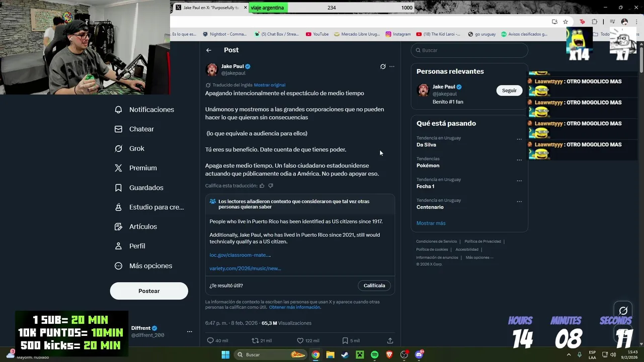This screenshot has width=644, height=362.
Task: Open Spotify from the taskbar
Action: [x=374, y=354]
